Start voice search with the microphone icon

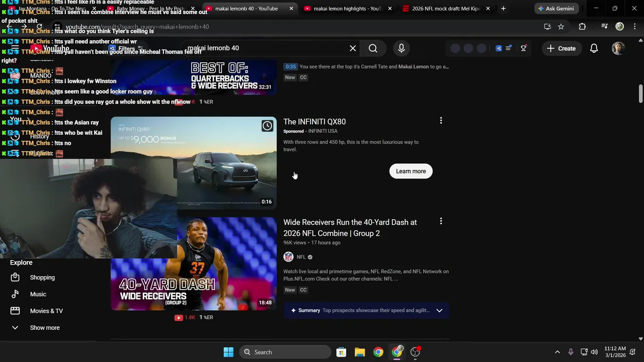[401, 48]
